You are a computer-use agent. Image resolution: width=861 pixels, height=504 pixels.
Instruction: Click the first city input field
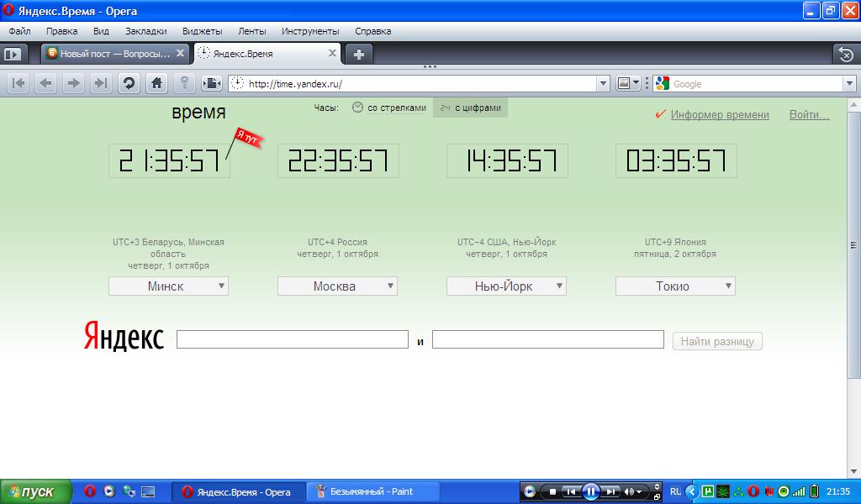(293, 339)
